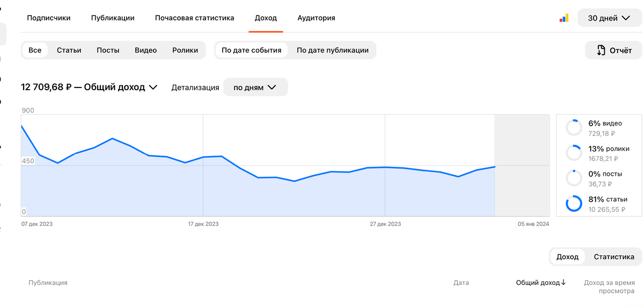
Task: Click the 450 y-axis label
Action: tap(28, 161)
